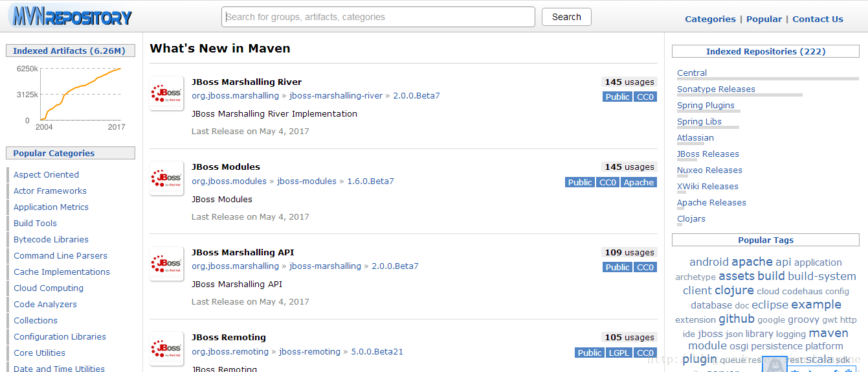Open version 1.6.0.Beta7 link

point(370,181)
